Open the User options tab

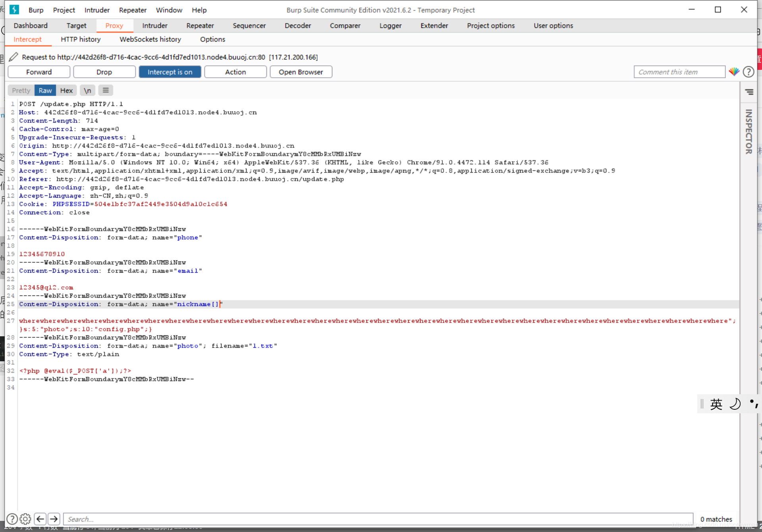pyautogui.click(x=553, y=25)
